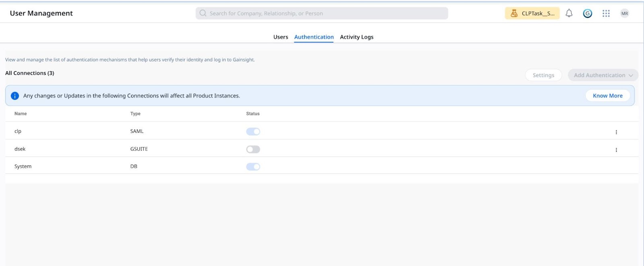Toggle the System DB connection status

253,167
